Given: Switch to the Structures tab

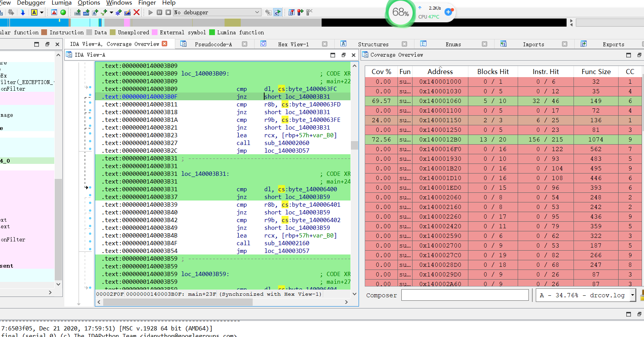Looking at the screenshot, I should click(373, 44).
